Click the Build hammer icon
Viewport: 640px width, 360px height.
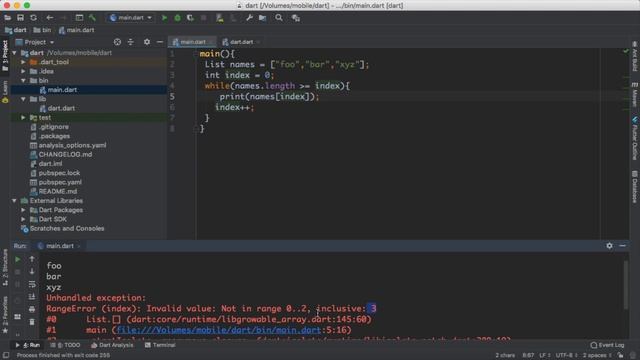93,18
